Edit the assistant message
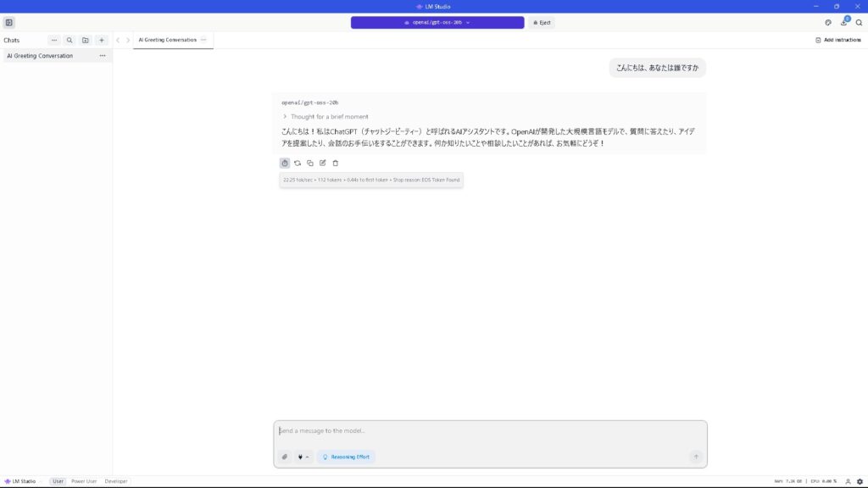 click(x=323, y=163)
